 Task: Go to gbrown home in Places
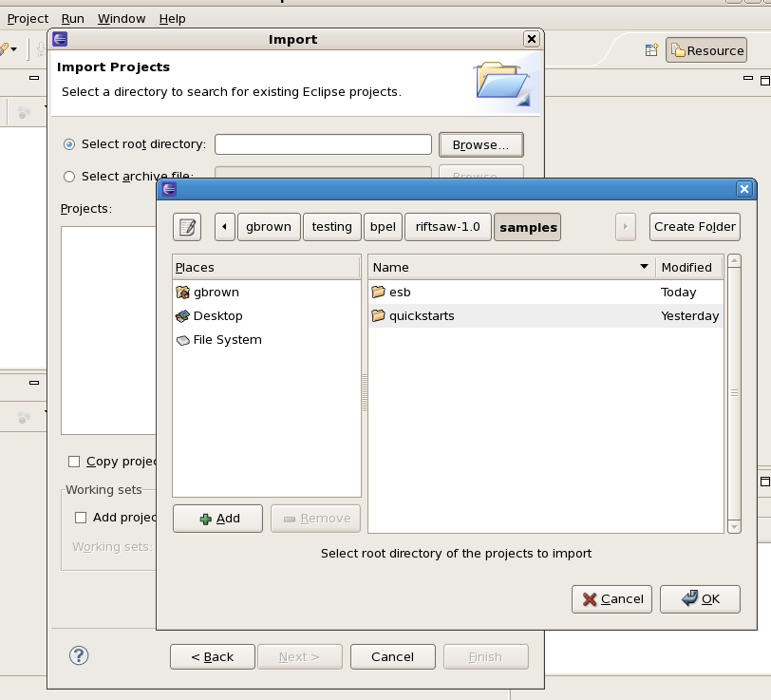point(216,293)
